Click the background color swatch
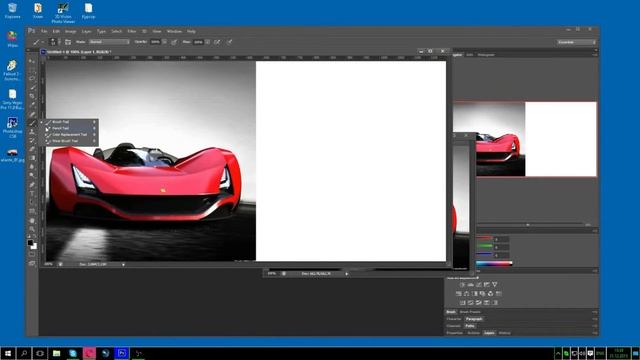This screenshot has height=360, width=640. coord(34,247)
